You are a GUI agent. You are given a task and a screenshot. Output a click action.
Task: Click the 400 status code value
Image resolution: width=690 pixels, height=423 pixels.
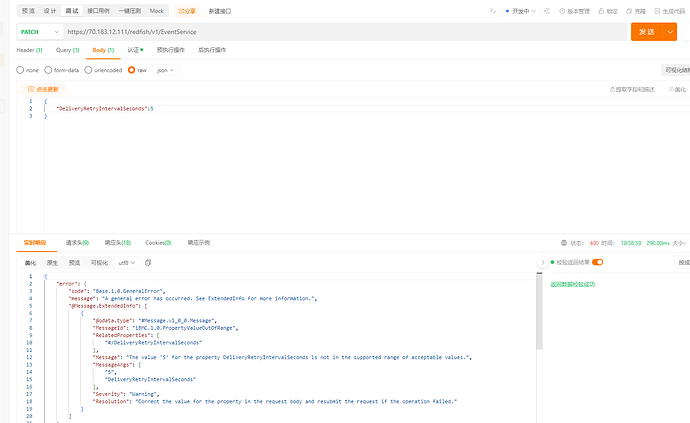click(594, 243)
